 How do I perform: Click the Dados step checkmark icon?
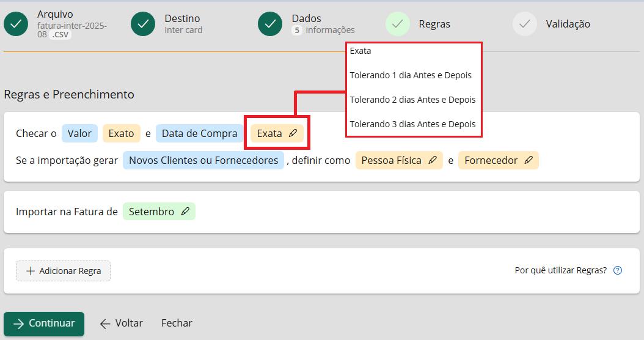(270, 24)
